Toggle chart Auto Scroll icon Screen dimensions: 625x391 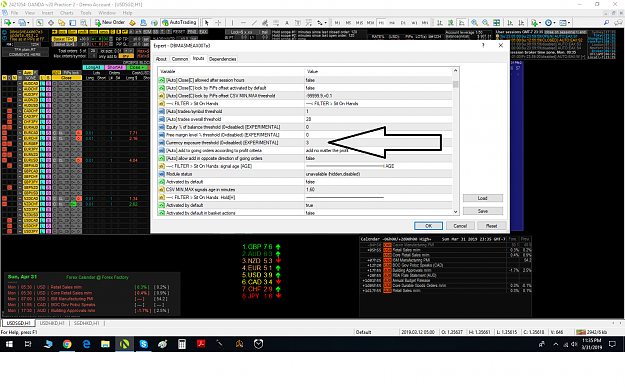[x=510, y=23]
